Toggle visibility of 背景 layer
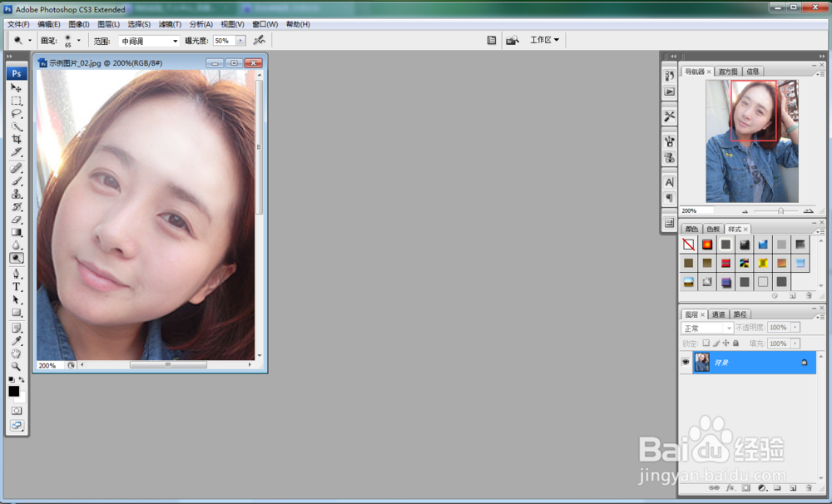 [686, 363]
